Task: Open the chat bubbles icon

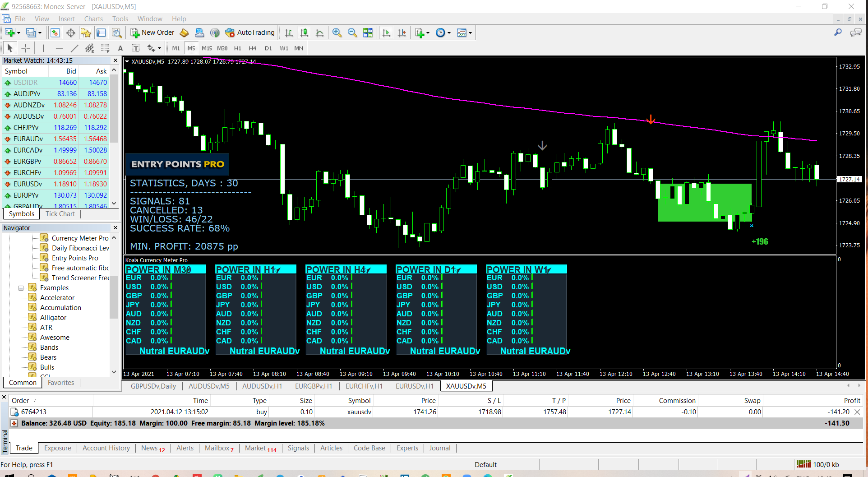Action: pyautogui.click(x=855, y=32)
